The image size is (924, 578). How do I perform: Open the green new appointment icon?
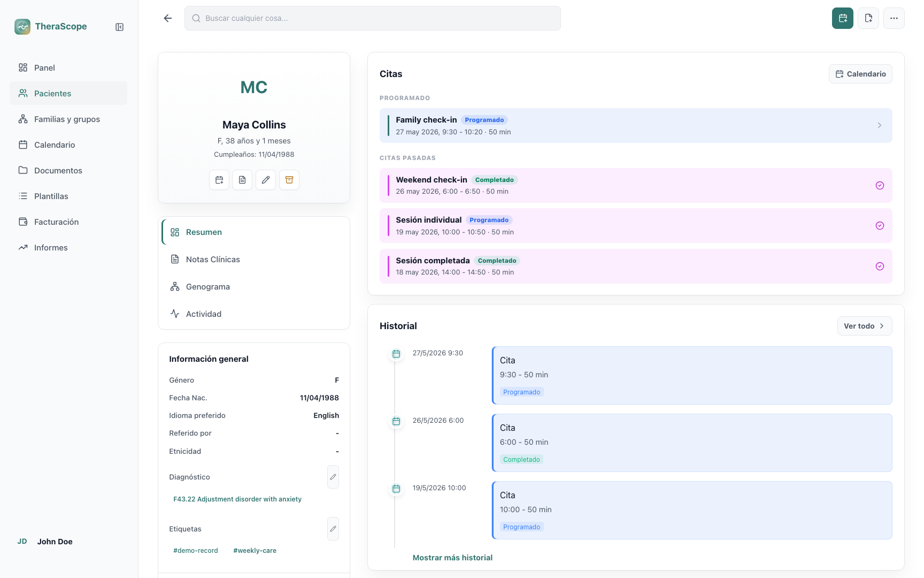click(843, 18)
